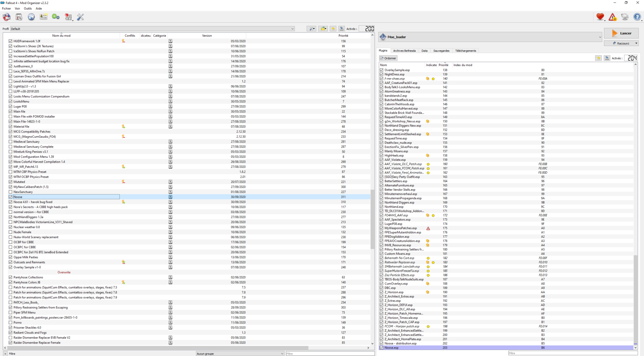Click plugin list create backup icon
This screenshot has width=644, height=356.
pos(607,58)
